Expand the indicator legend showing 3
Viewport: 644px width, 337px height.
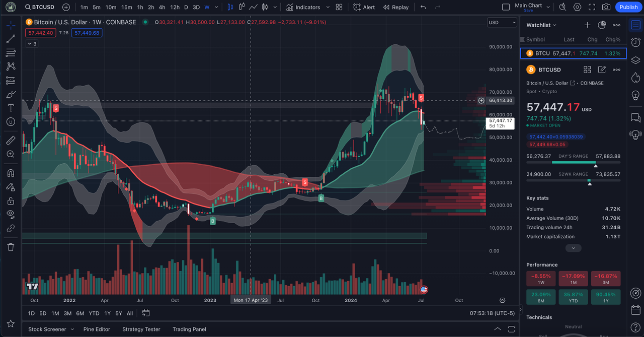click(x=31, y=44)
